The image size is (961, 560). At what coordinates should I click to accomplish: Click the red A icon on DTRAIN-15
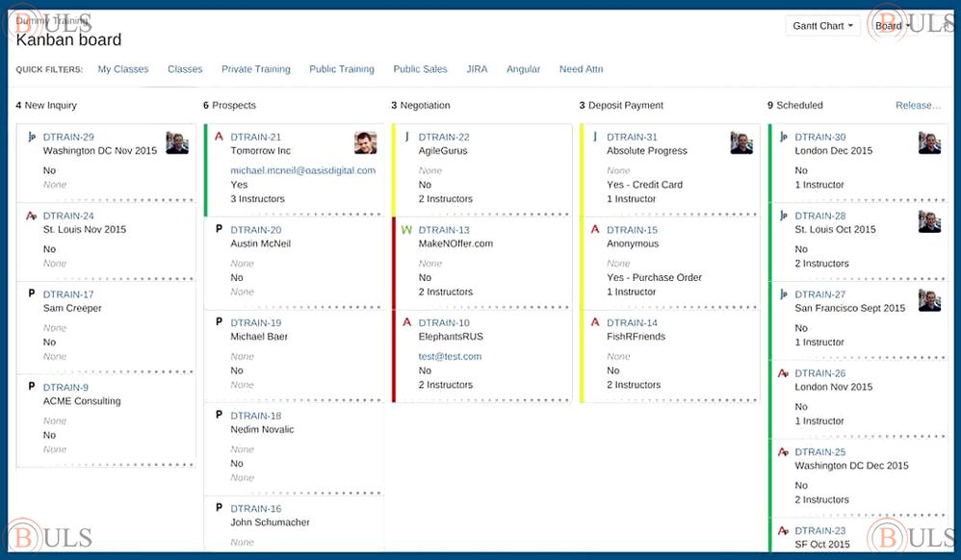pos(595,230)
